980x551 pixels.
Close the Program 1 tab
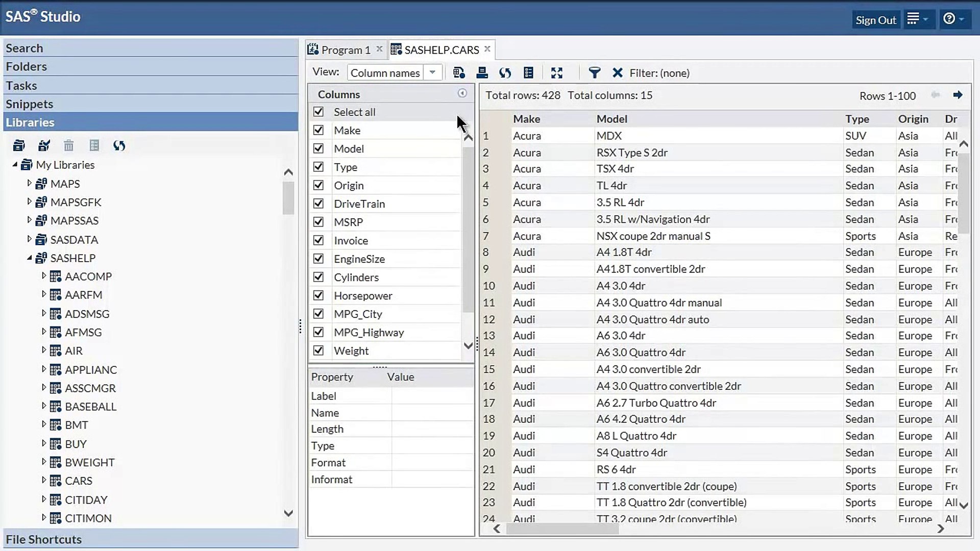379,49
